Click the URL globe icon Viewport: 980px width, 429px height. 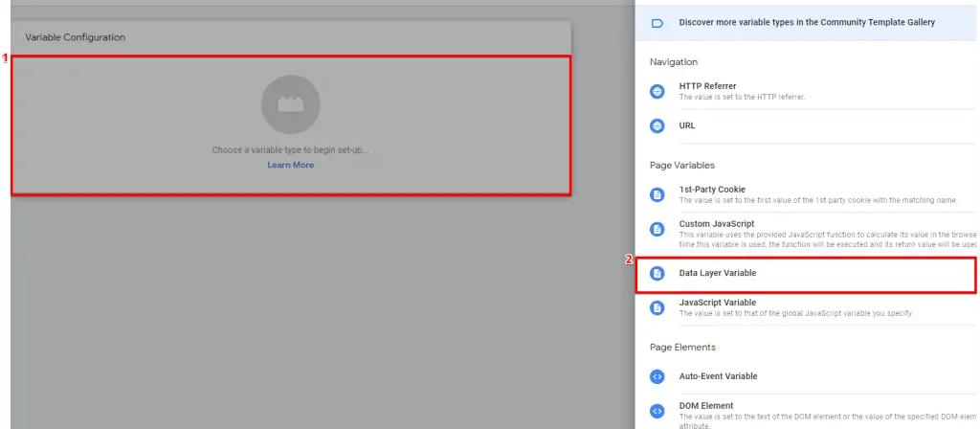coord(657,125)
